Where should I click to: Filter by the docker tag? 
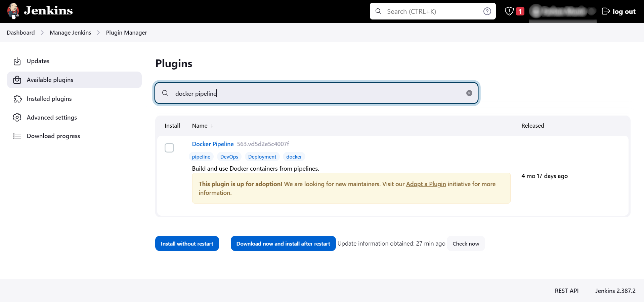coord(294,157)
